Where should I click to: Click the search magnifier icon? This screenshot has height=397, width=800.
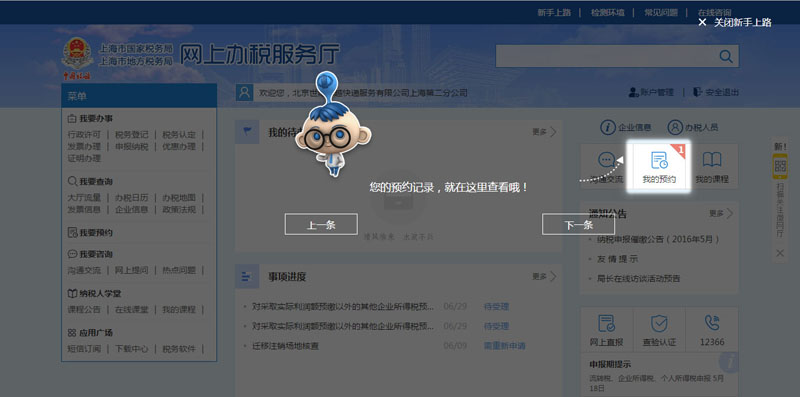point(726,56)
